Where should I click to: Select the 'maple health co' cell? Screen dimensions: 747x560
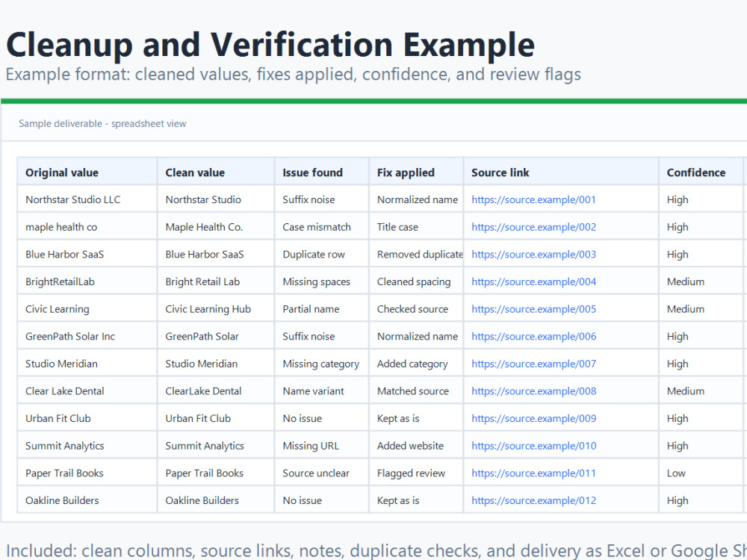[87, 227]
